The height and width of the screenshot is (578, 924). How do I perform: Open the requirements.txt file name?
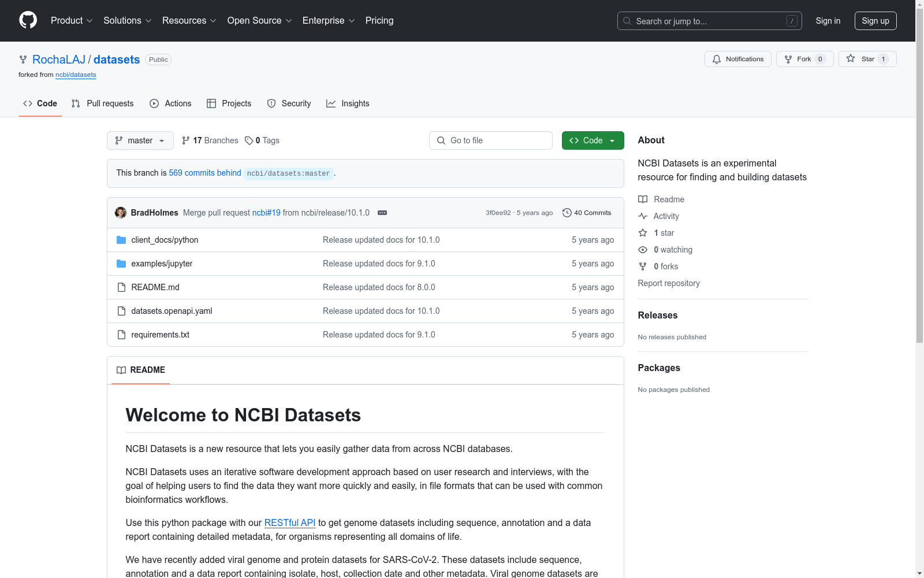(x=160, y=335)
